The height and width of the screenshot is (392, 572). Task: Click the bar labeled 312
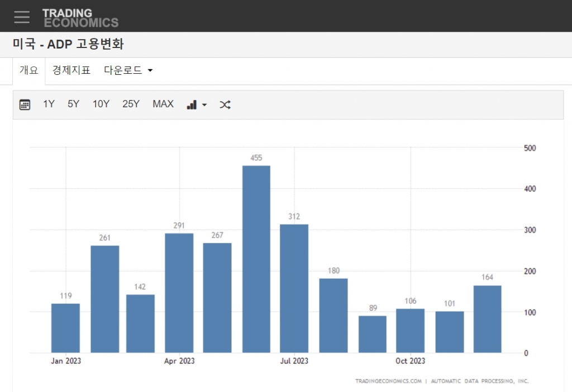click(294, 288)
